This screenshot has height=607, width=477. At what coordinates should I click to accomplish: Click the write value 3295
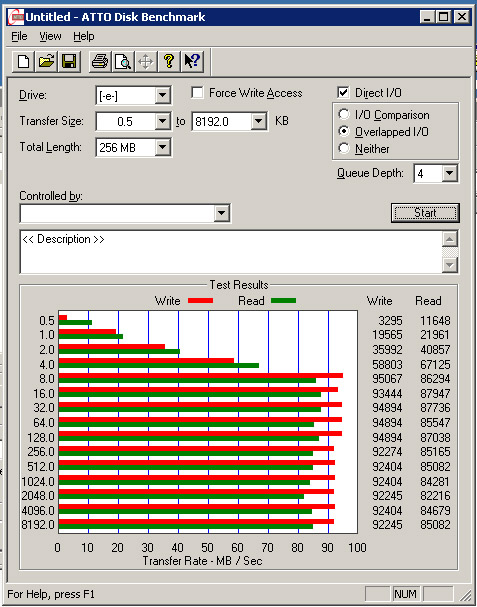coord(390,321)
